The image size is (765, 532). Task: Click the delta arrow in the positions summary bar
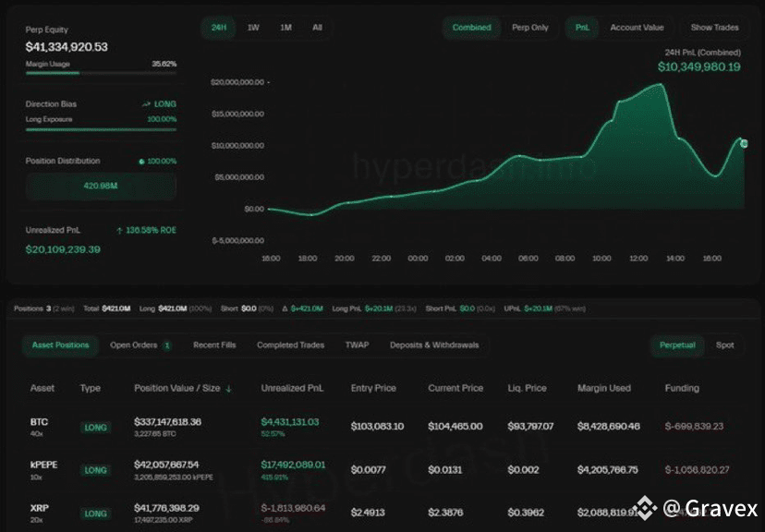pos(285,308)
